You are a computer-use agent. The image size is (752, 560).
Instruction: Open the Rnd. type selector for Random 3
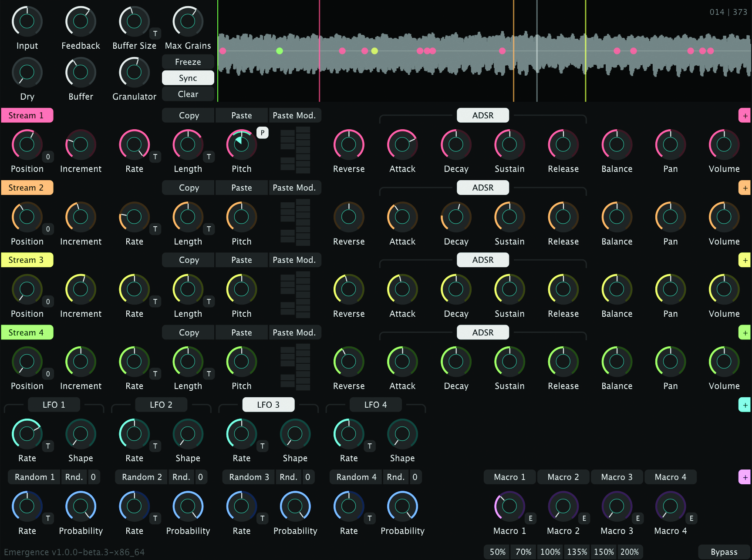coord(288,477)
